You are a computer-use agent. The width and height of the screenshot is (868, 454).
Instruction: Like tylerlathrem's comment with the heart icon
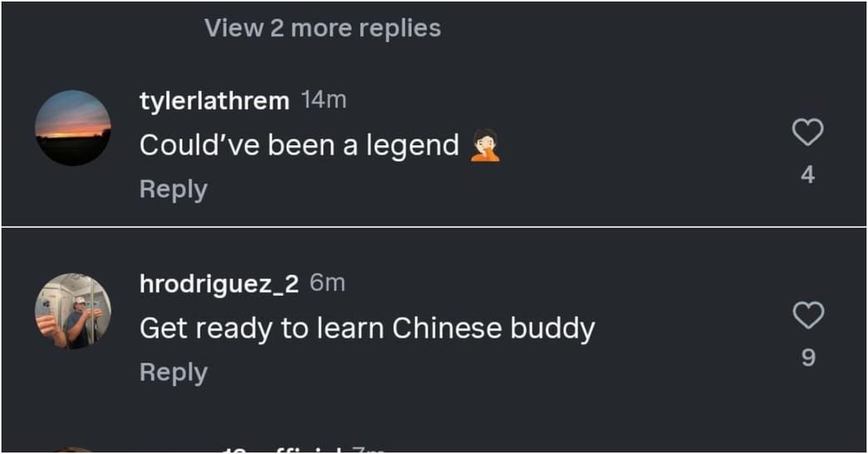[807, 132]
